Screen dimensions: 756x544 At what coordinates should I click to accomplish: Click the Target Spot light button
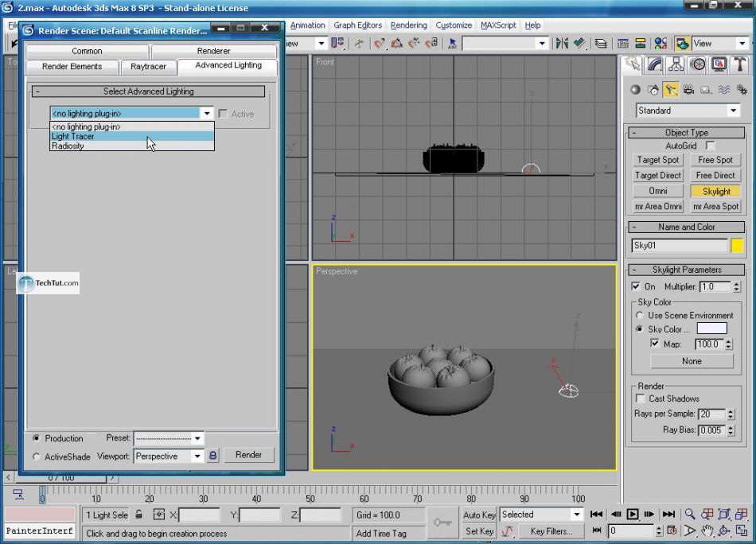657,160
